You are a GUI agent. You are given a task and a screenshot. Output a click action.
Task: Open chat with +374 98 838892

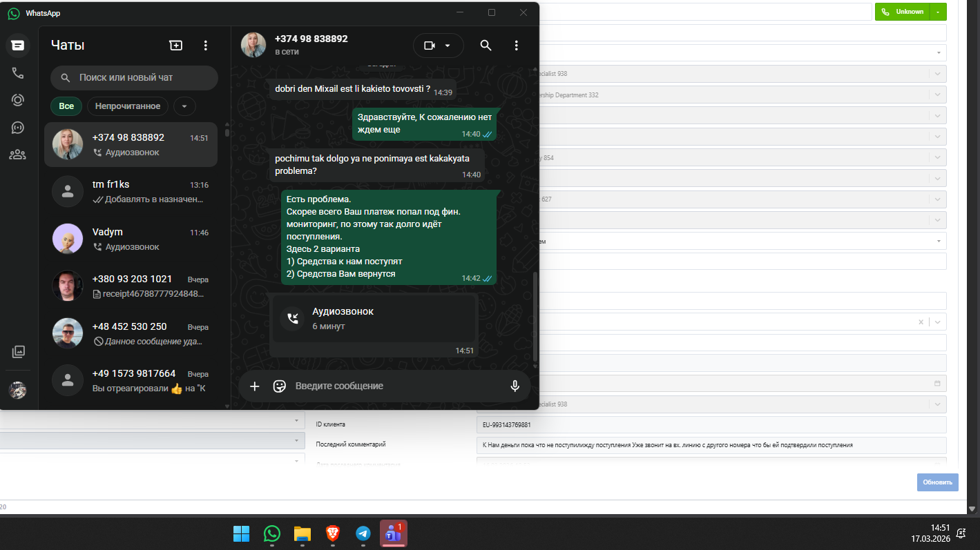131,144
